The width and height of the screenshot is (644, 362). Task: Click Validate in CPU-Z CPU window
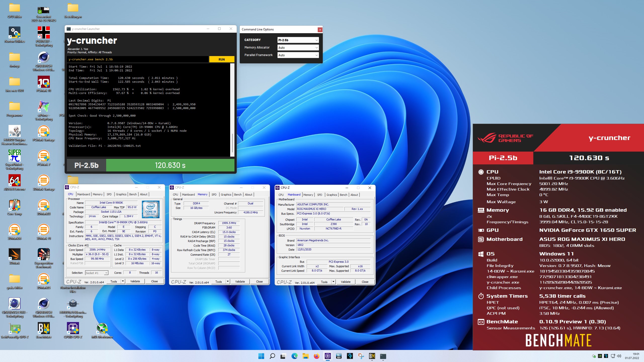[135, 281]
